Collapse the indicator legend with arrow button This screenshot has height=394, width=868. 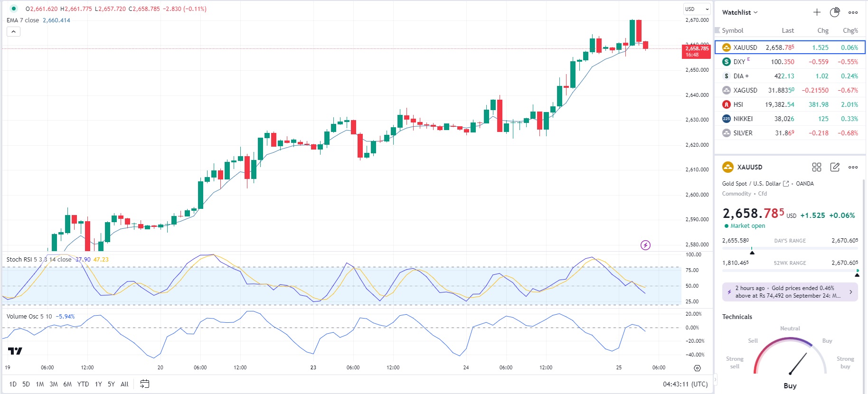13,32
